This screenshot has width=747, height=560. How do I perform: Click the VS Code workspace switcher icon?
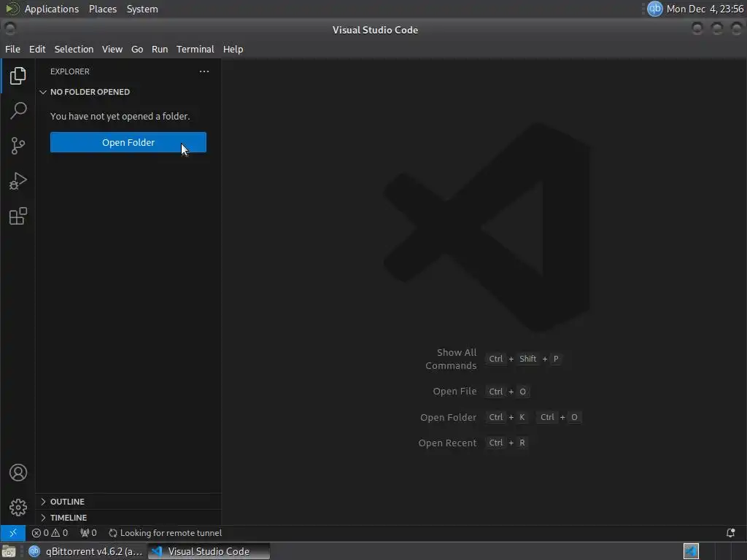(691, 551)
